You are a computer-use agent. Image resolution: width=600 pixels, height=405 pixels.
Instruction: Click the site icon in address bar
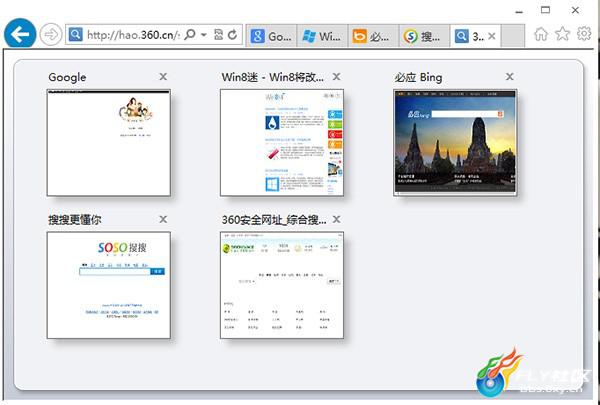pyautogui.click(x=75, y=35)
